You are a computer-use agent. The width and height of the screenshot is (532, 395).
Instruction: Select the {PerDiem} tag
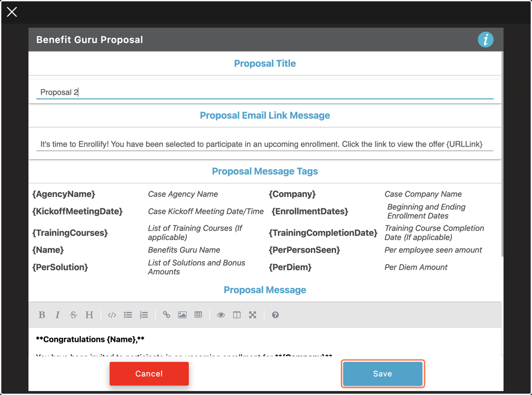(290, 267)
